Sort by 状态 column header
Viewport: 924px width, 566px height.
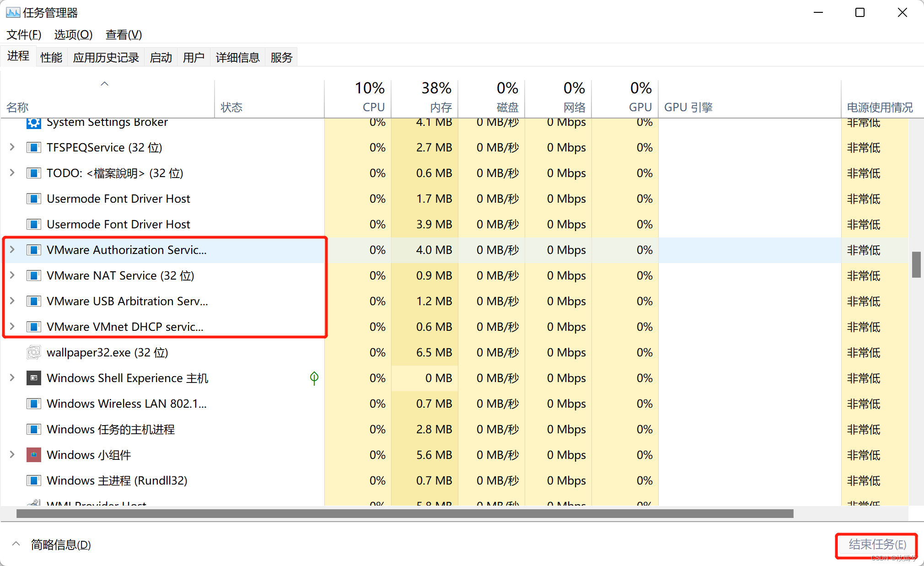click(269, 98)
